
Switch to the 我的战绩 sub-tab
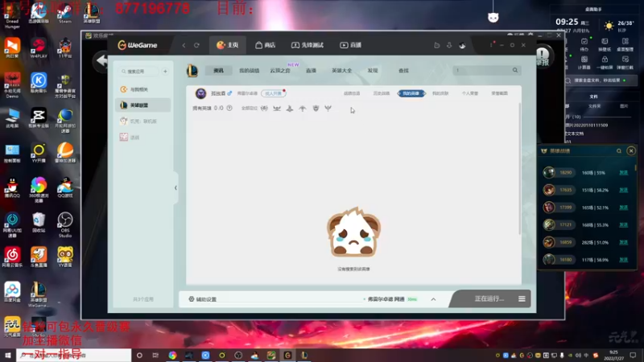(249, 71)
